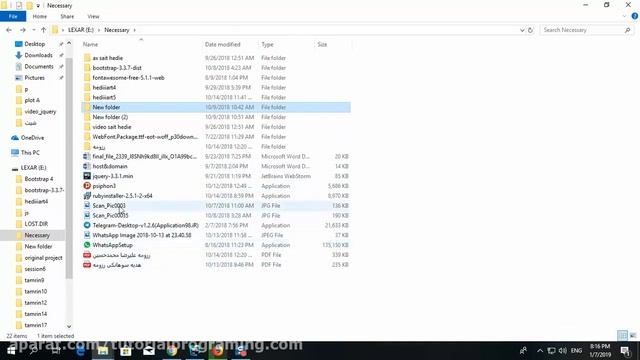Select LOST.DIR in navigation tree
The height and width of the screenshot is (360, 640).
coord(36,224)
